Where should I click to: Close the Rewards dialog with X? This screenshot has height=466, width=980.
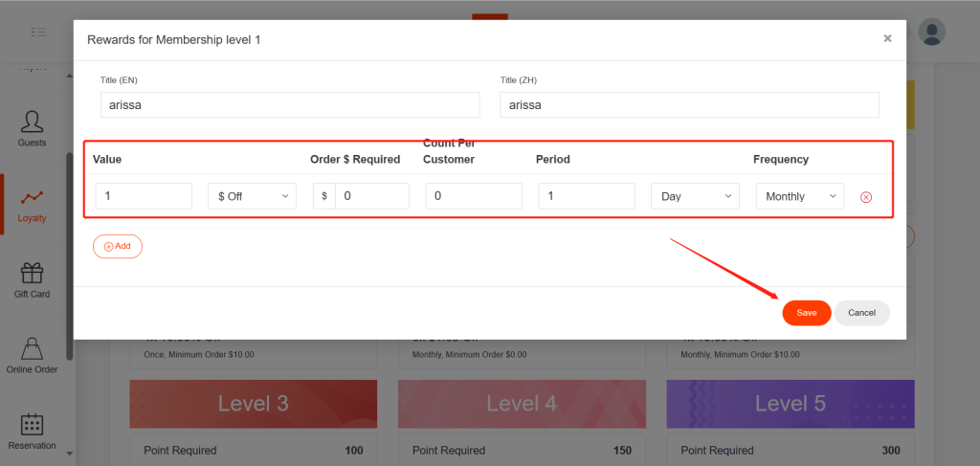click(887, 38)
